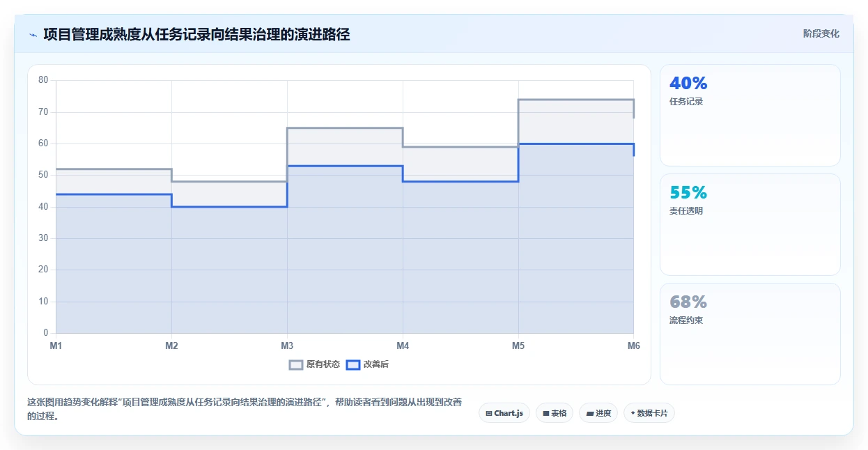The image size is (868, 450).
Task: Click the blue line segment between M1 and M2
Action: pos(114,194)
